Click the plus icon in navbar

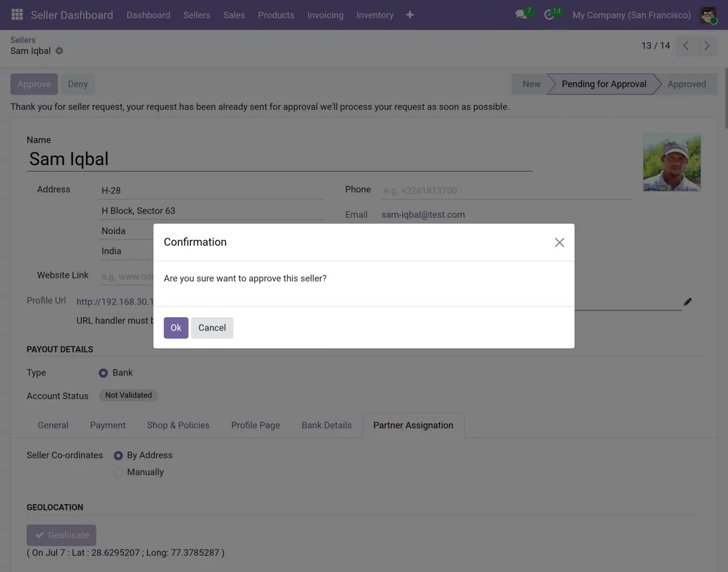(410, 15)
